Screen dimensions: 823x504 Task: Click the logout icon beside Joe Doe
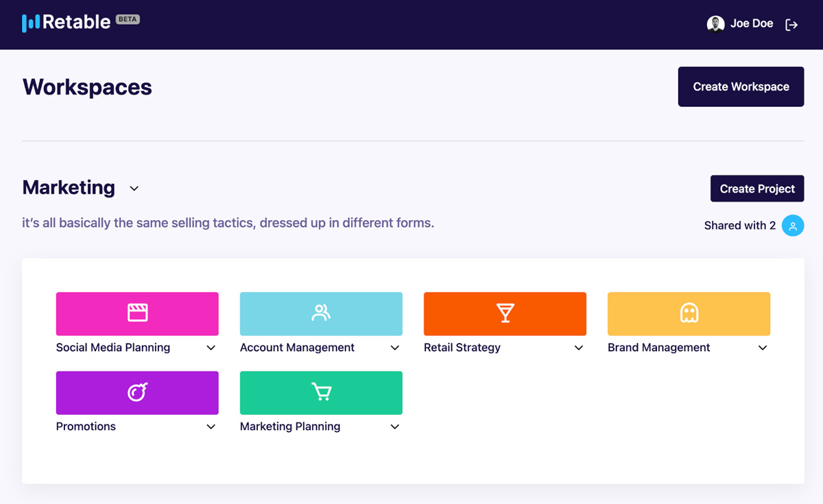point(791,25)
